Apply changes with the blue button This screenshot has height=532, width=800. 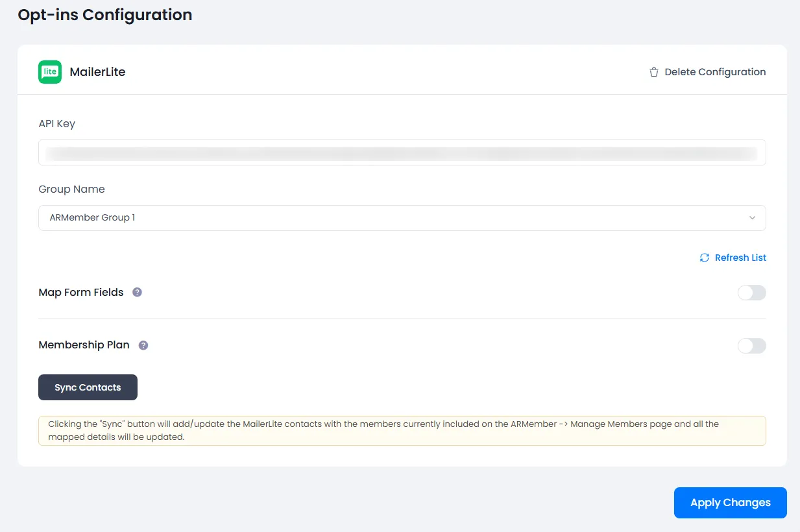(730, 502)
